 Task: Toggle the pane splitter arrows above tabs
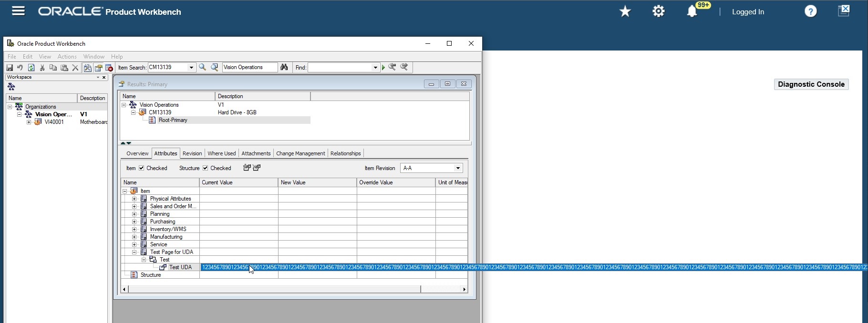126,143
